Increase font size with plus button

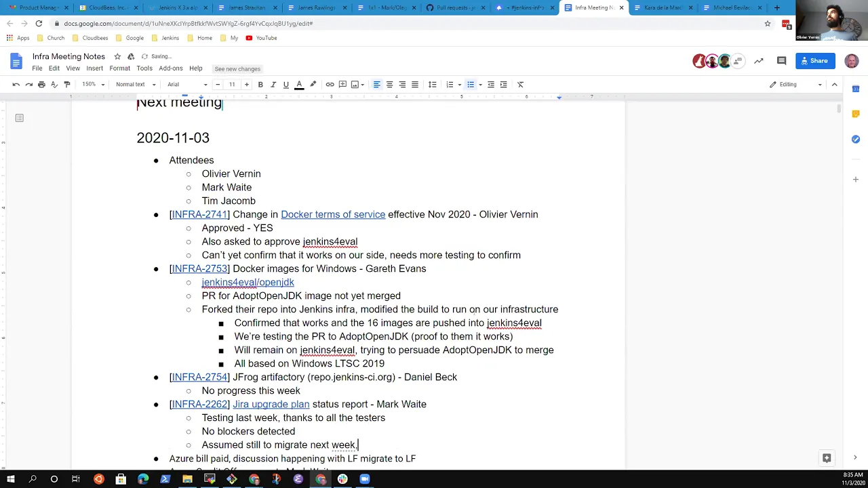(x=246, y=85)
